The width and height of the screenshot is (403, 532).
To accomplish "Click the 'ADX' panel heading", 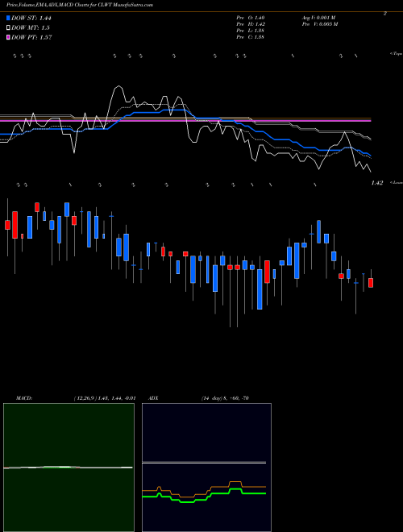I will click(x=153, y=398).
